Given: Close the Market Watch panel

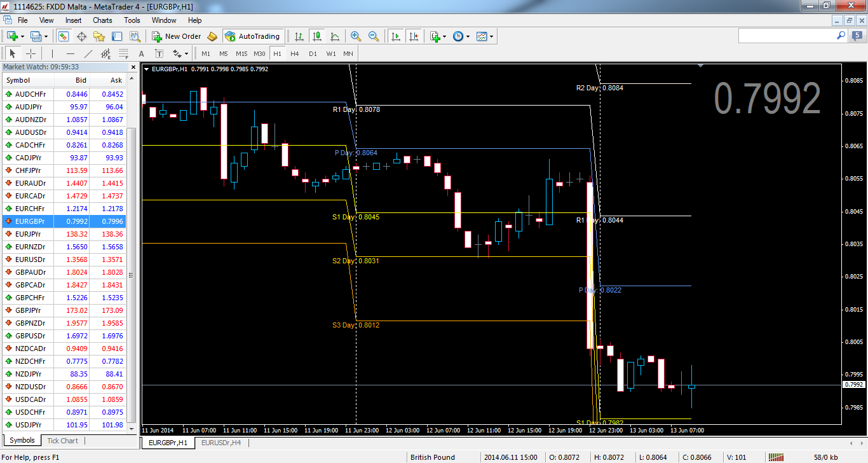Looking at the screenshot, I should click(133, 67).
